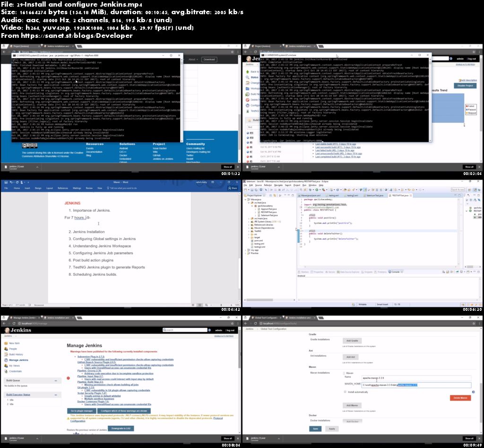
Task: Click the Share button in Word
Action: 233,188
